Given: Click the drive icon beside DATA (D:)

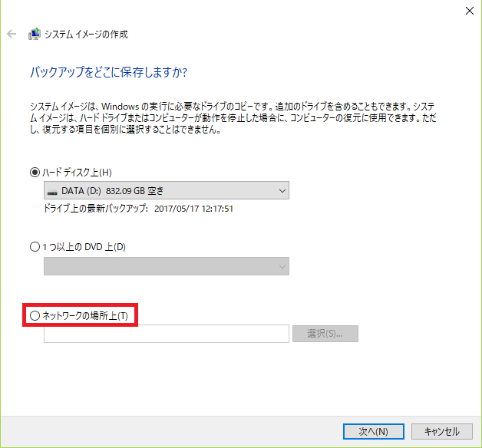Looking at the screenshot, I should coord(52,193).
